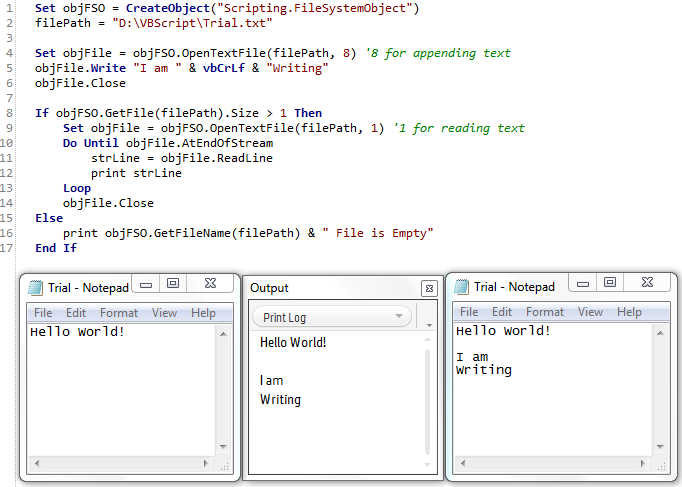Click objFile.Close on line 6
Viewport: 682px width, 487px height.
pyautogui.click(x=80, y=83)
